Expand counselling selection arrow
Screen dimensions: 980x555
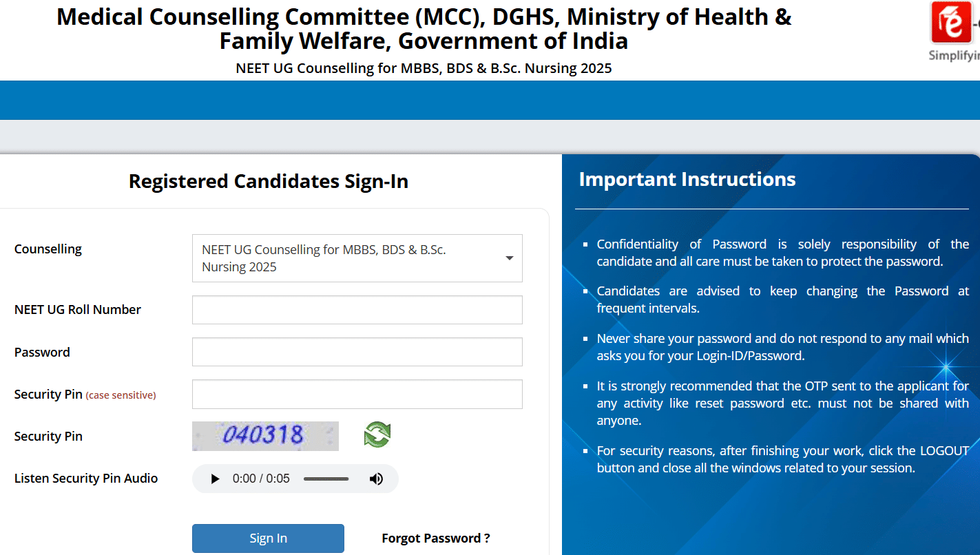click(509, 258)
